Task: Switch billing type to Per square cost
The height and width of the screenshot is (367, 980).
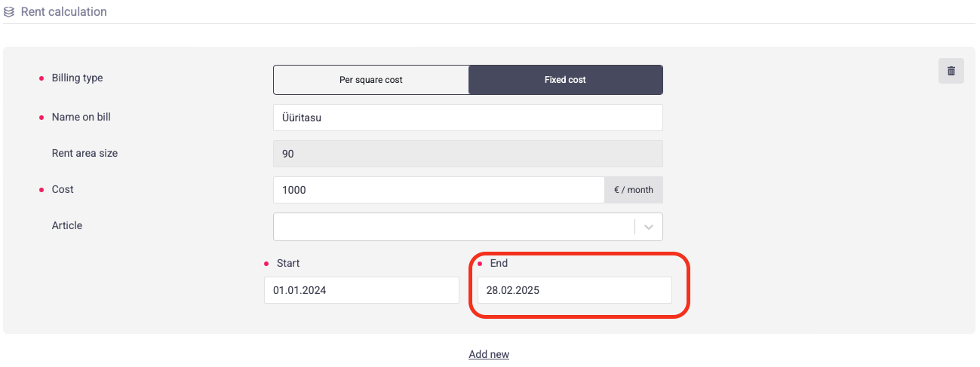Action: [370, 80]
